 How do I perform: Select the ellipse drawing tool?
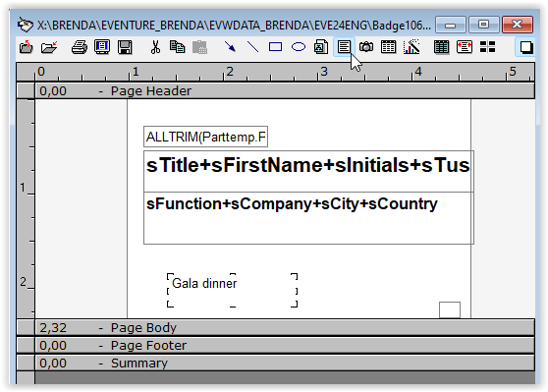[x=299, y=47]
